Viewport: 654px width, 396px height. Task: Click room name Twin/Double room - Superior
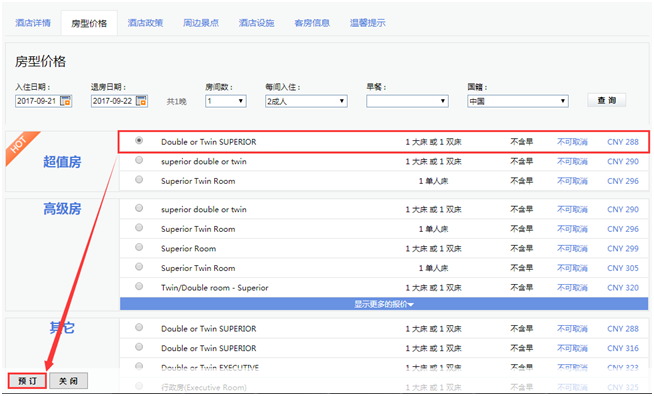pyautogui.click(x=214, y=288)
